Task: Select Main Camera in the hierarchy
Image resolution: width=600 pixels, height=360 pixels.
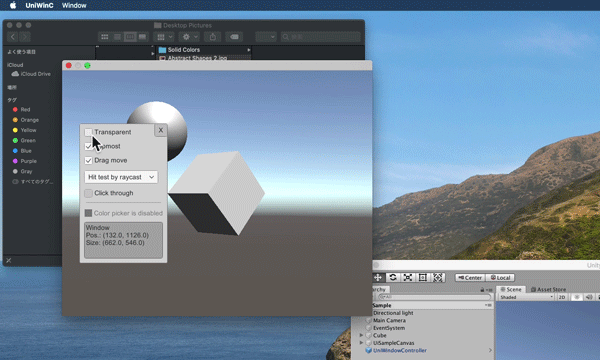Action: click(x=389, y=321)
